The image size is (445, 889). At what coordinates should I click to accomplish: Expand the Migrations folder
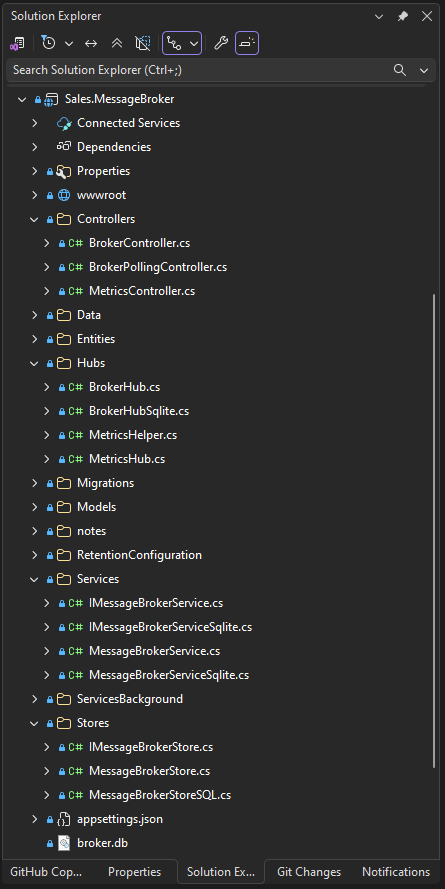point(35,483)
